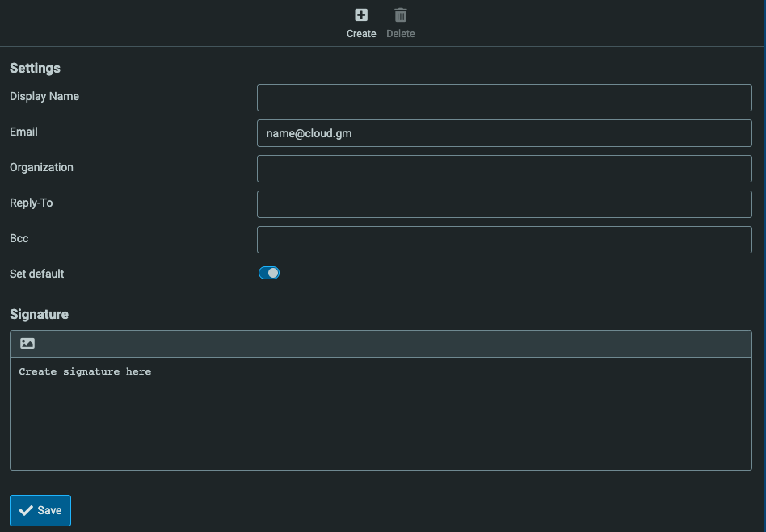Viewport: 766px width, 532px height.
Task: Click into the Email field with name@cloud.gm
Action: [503, 133]
